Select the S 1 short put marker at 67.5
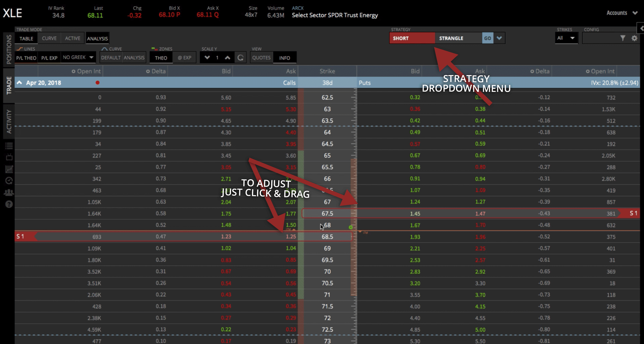This screenshot has width=644, height=344. pos(630,213)
